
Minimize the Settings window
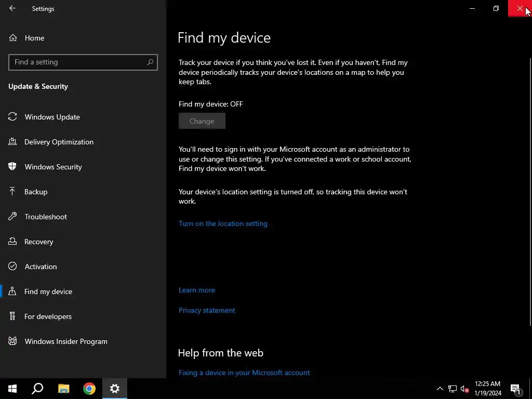point(472,8)
